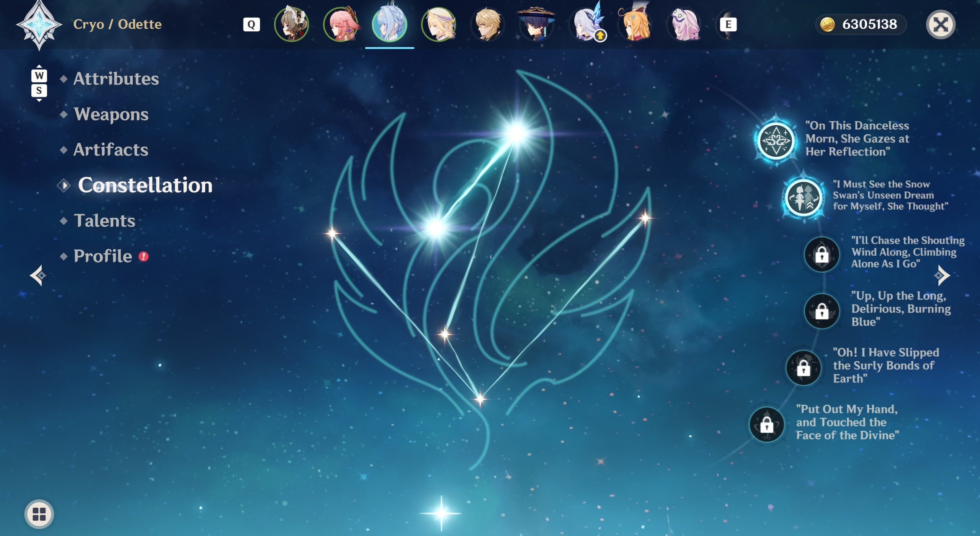Click the E next-character key hint

pyautogui.click(x=728, y=24)
